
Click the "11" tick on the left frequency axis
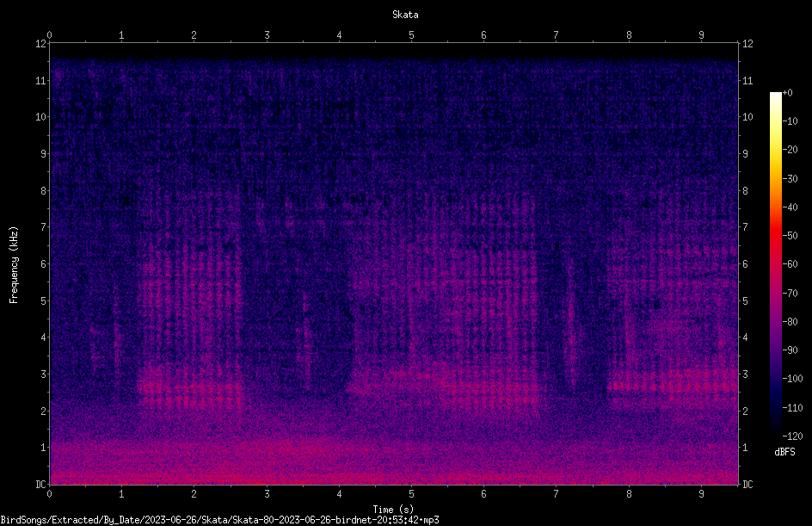pos(40,80)
